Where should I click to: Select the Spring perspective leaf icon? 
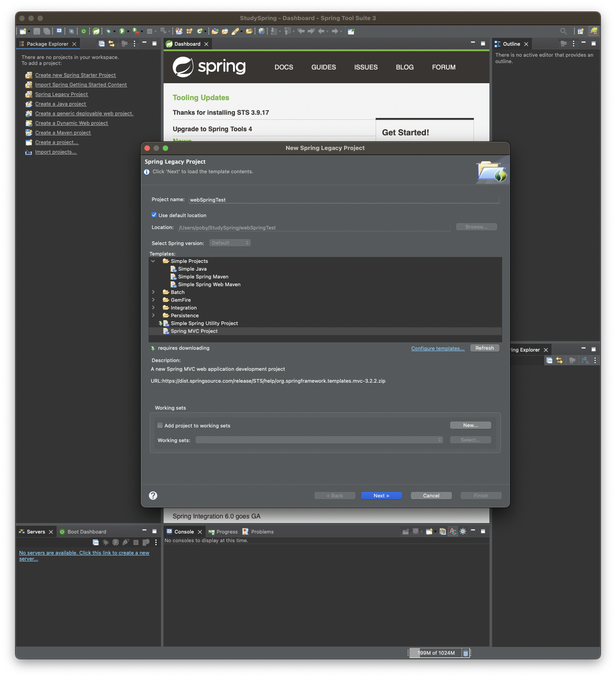(x=594, y=32)
